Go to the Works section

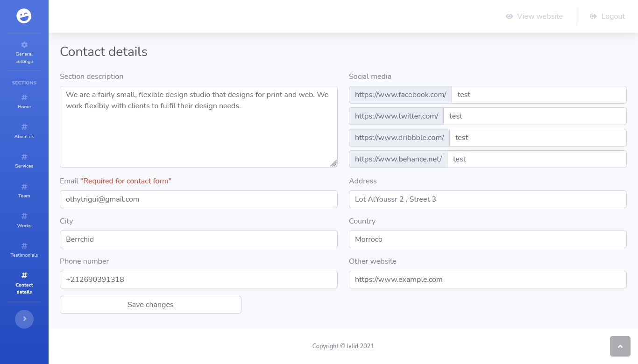(x=24, y=220)
